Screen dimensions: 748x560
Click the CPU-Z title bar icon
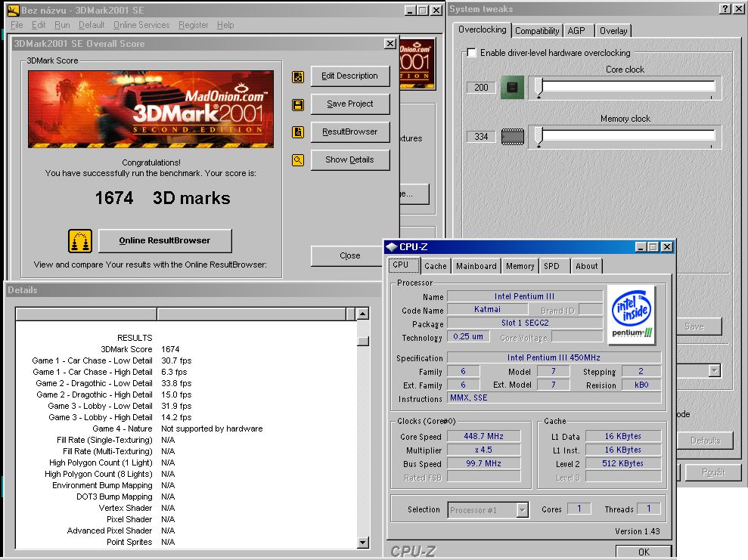click(392, 247)
